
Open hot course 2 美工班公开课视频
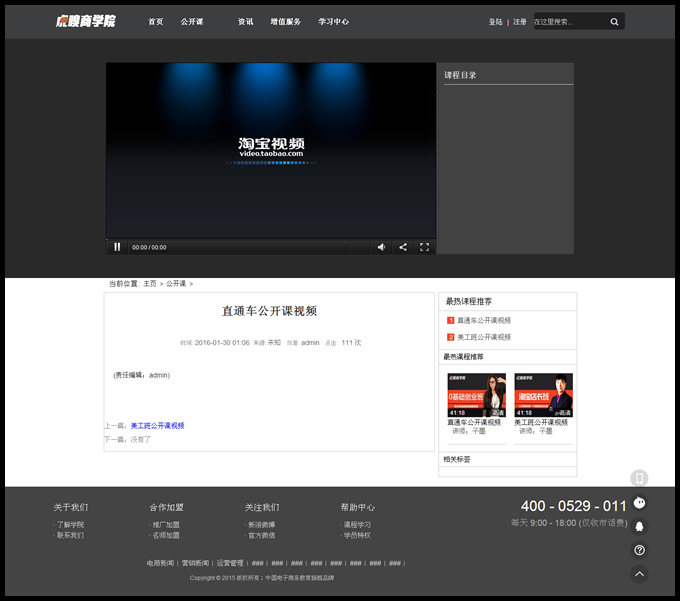[x=484, y=337]
